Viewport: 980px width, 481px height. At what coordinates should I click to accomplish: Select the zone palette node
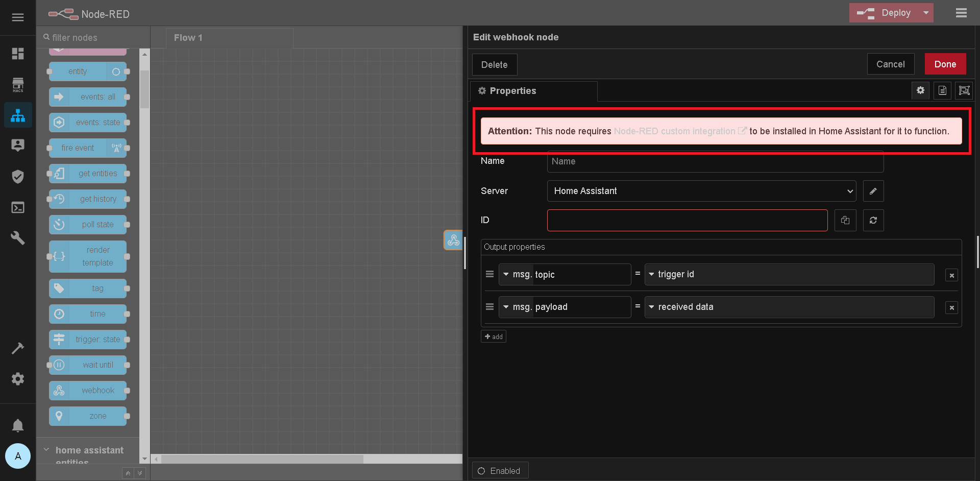pos(88,416)
